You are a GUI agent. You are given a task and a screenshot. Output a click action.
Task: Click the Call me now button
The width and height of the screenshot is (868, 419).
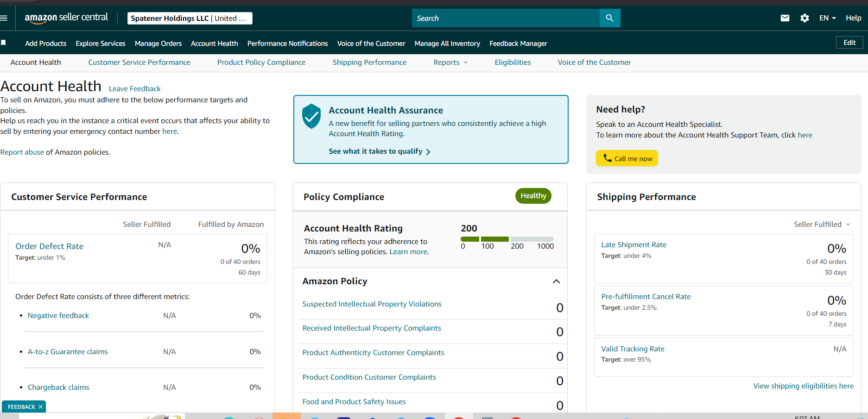tap(627, 158)
